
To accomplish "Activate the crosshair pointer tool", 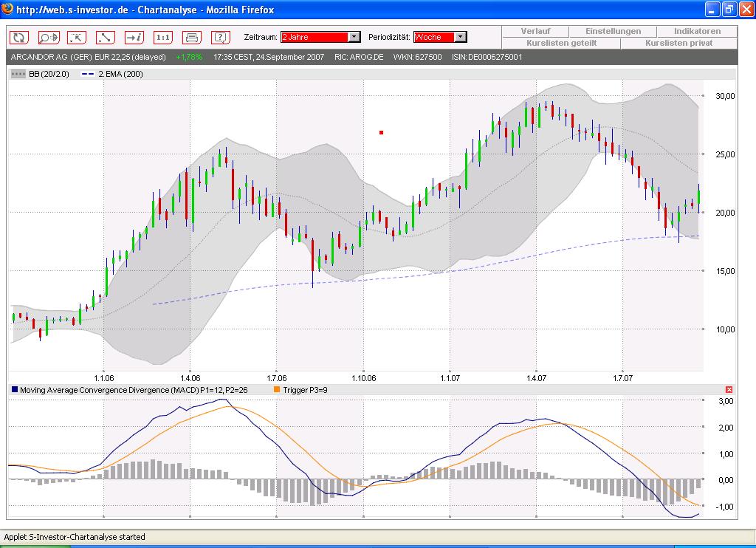I will coord(77,36).
